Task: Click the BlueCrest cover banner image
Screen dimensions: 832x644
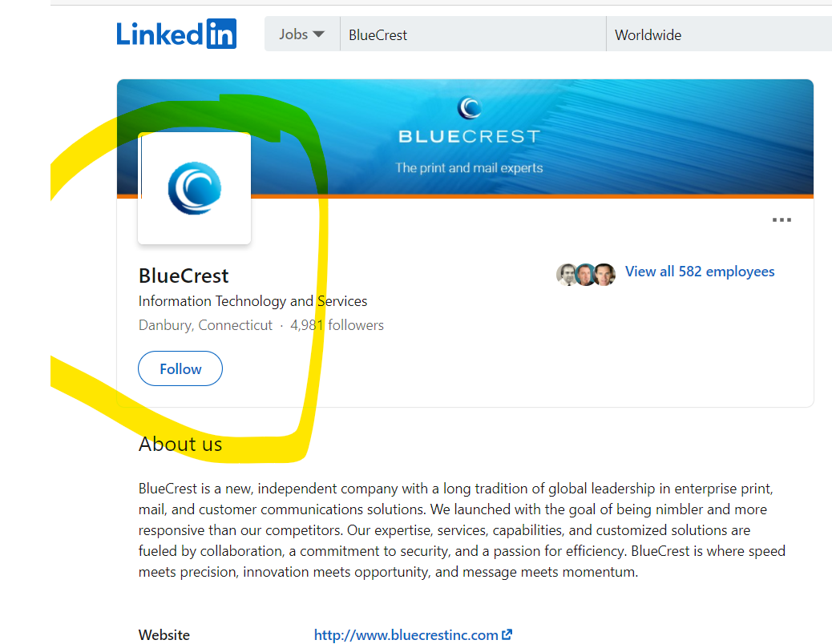Action: click(465, 138)
